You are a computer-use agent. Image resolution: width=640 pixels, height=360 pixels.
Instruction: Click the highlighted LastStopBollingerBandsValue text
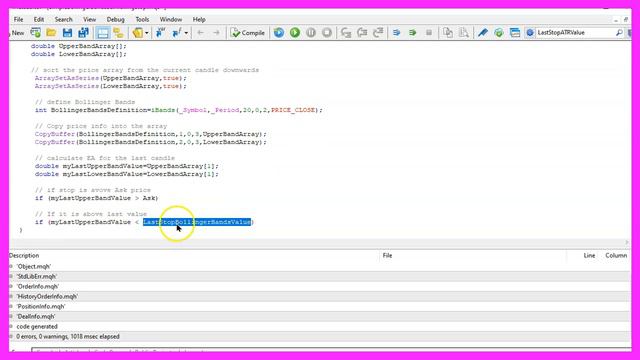pos(197,222)
